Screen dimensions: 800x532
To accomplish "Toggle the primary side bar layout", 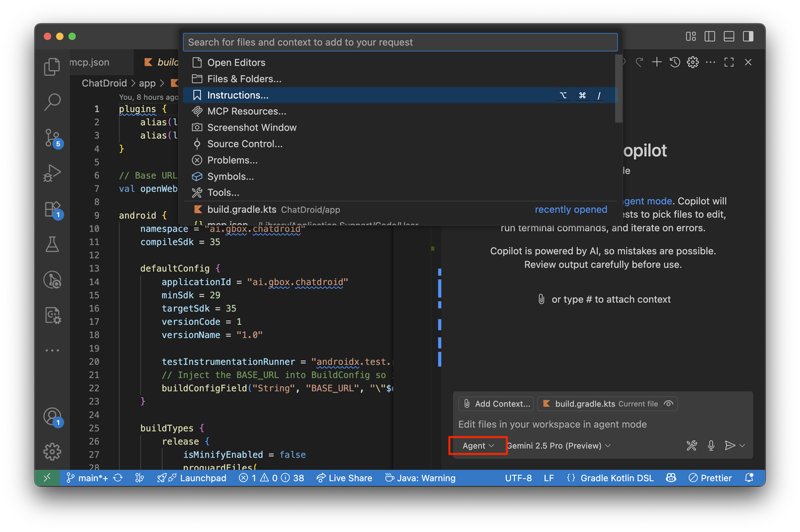I will [710, 36].
